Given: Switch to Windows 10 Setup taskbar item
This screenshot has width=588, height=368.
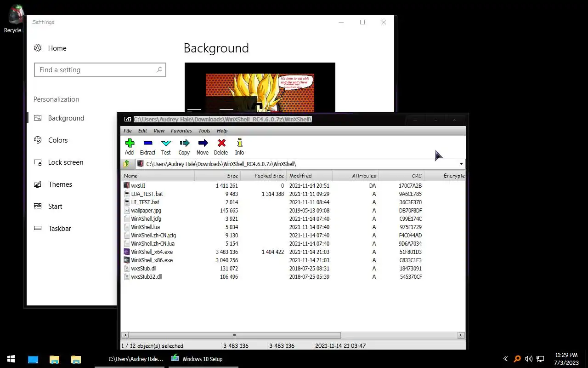Looking at the screenshot, I should pyautogui.click(x=203, y=359).
